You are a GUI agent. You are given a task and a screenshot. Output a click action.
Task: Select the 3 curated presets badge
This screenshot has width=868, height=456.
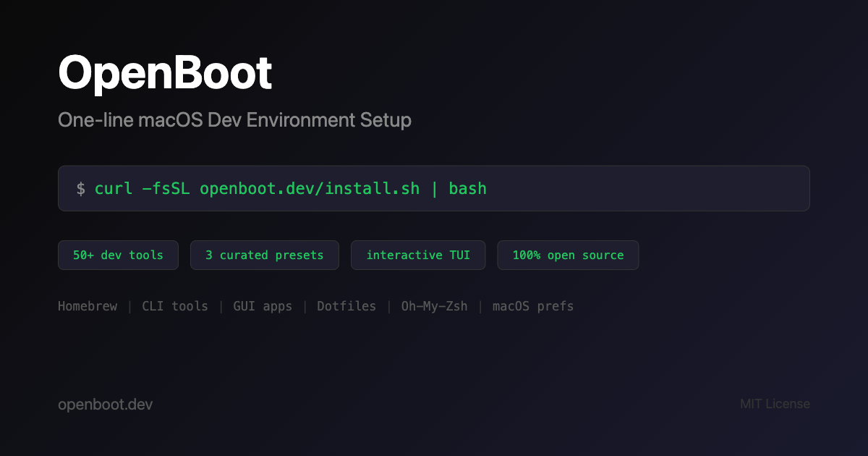(264, 255)
